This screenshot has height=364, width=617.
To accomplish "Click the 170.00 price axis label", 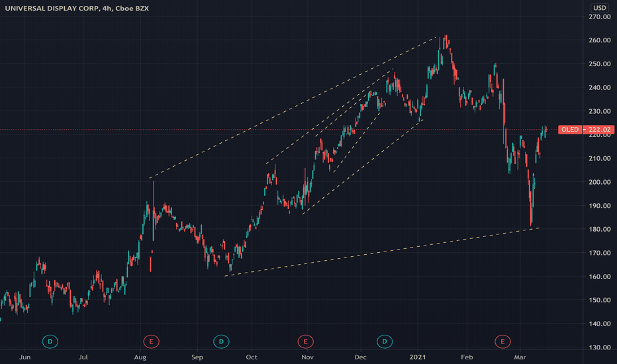I will tap(600, 253).
